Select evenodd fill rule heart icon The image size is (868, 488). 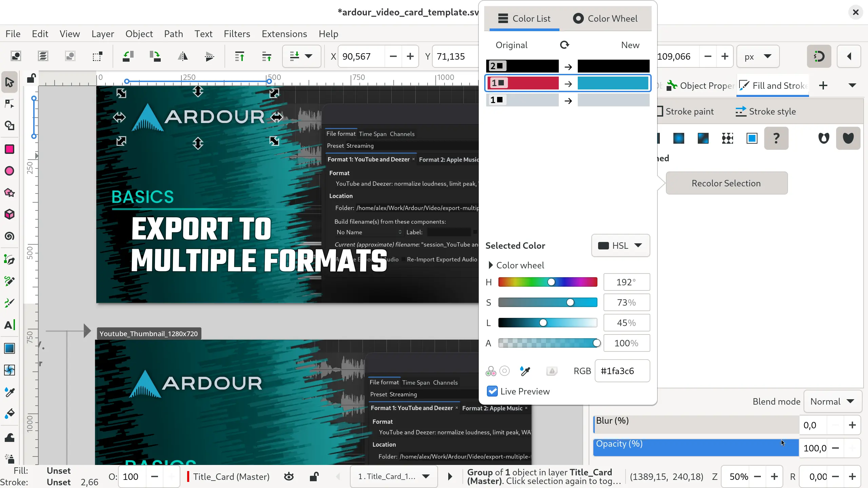(824, 138)
